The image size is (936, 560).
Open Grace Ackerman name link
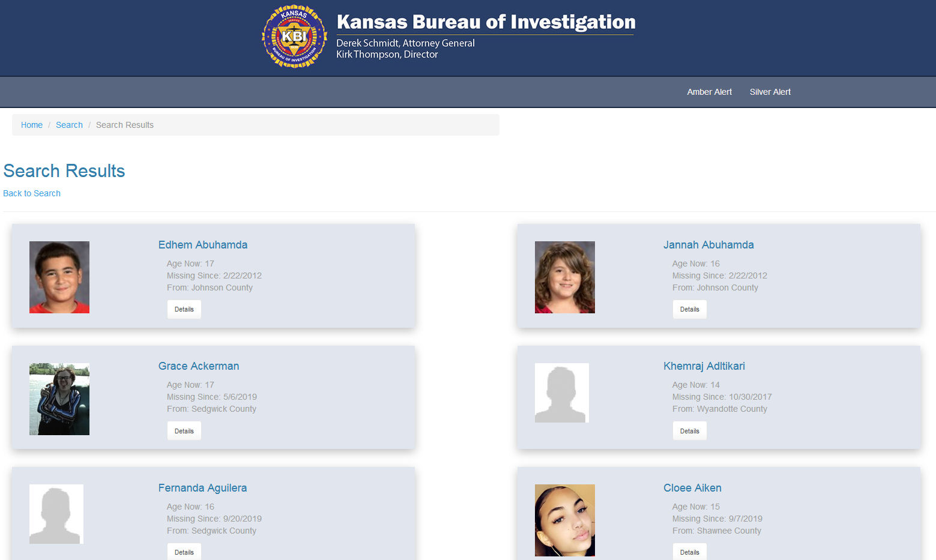pyautogui.click(x=198, y=366)
